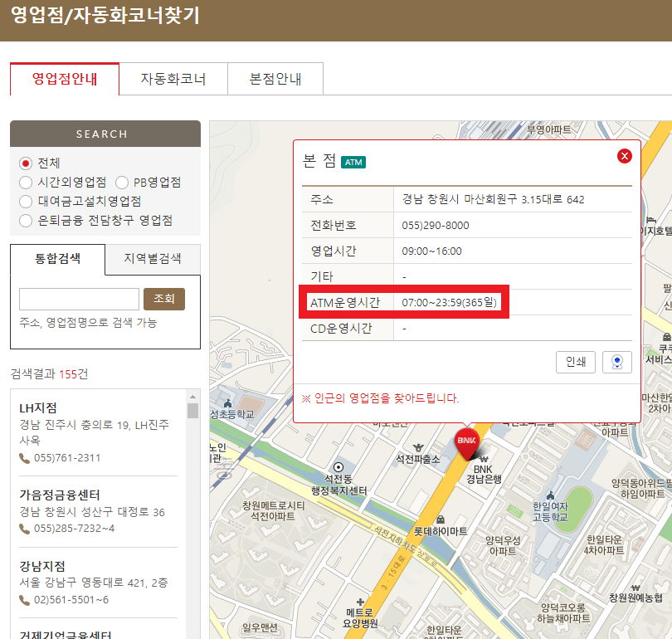Image resolution: width=672 pixels, height=639 pixels.
Task: Click the BNK 경남은행 won-symbol map icon
Action: [484, 459]
